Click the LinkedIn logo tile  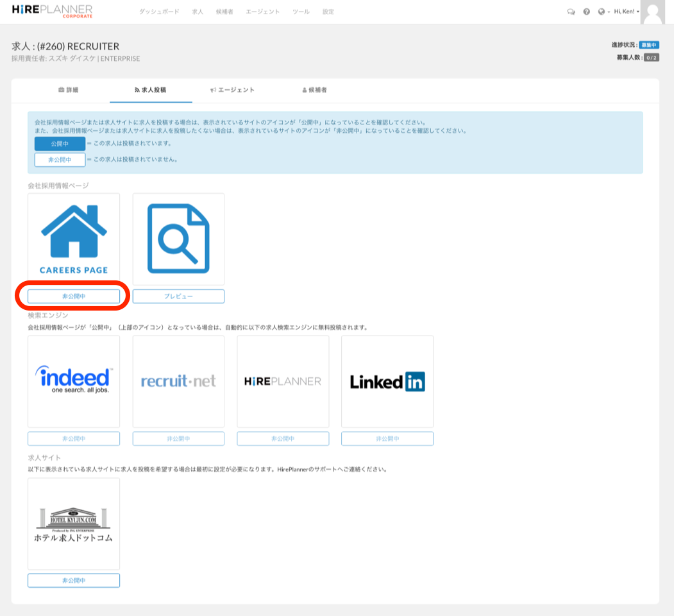click(x=387, y=381)
